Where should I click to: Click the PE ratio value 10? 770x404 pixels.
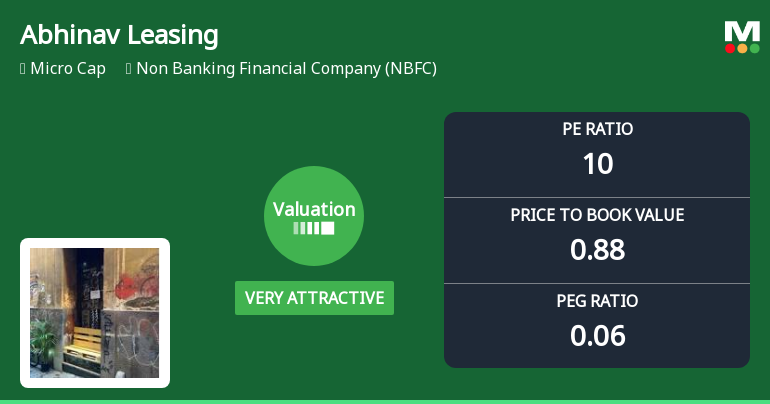point(597,164)
